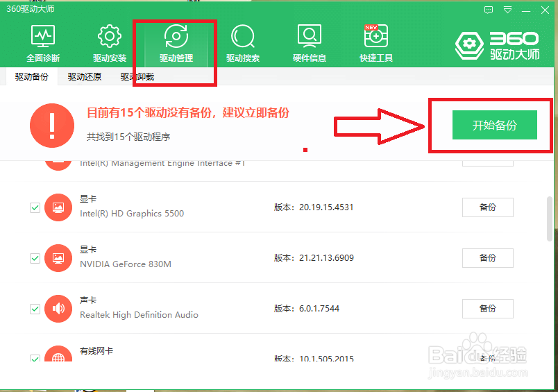Open the 全面诊断 full diagnosis section
This screenshot has width=558, height=392.
tap(43, 44)
